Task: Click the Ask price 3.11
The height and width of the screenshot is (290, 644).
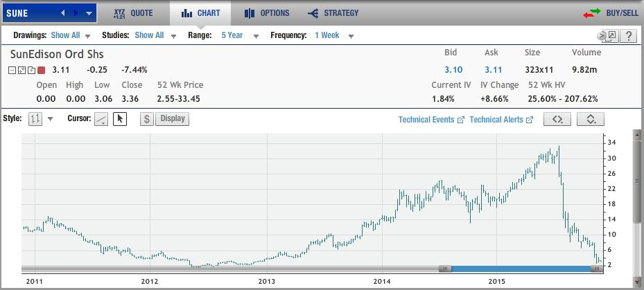Action: [x=493, y=70]
